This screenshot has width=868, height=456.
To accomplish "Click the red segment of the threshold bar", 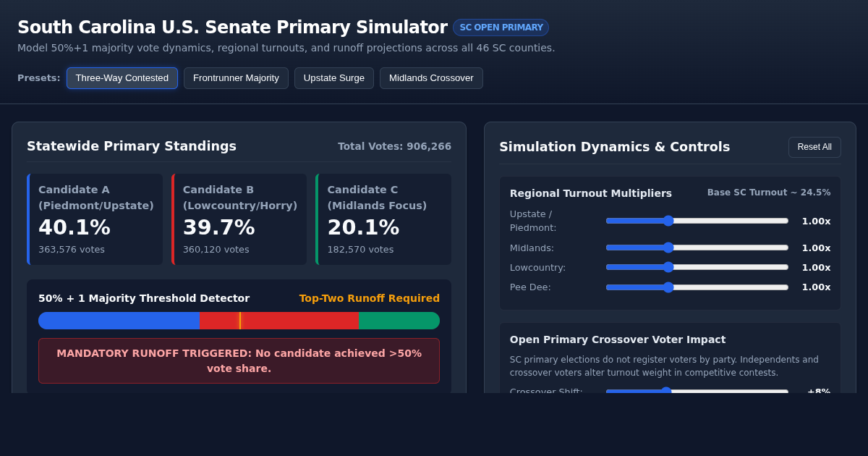I will (278, 321).
